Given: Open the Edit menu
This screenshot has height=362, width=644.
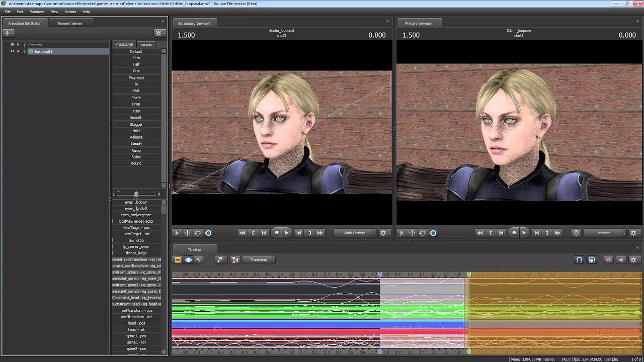Looking at the screenshot, I should 20,12.
